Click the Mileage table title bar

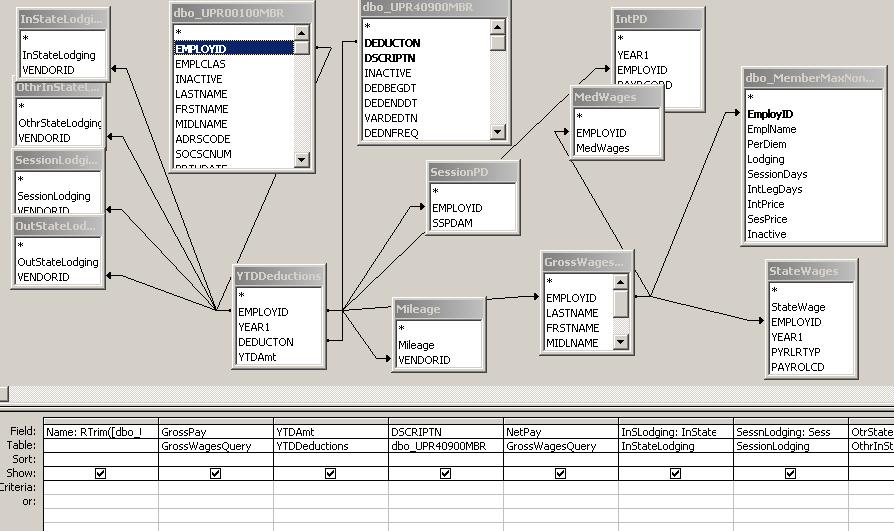pos(438,309)
